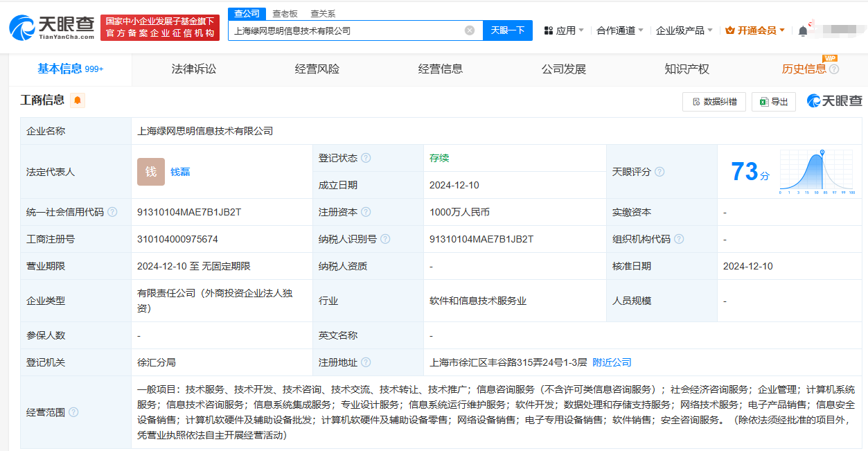Image resolution: width=868 pixels, height=451 pixels.
Task: Show help icon next to 天眼评分
Action: (x=659, y=172)
